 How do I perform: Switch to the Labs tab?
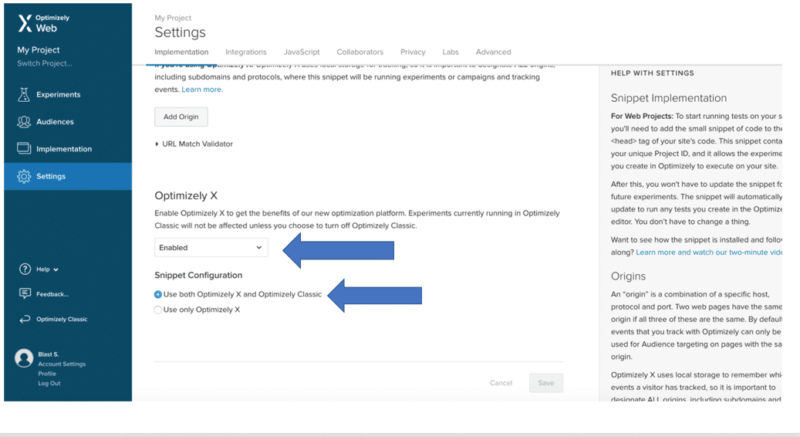pyautogui.click(x=451, y=52)
